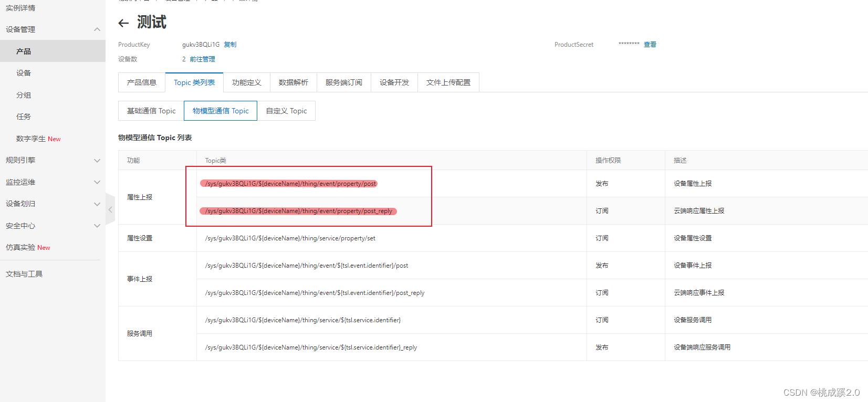This screenshot has height=402, width=868.
Task: Switch to the 产品信息 tab
Action: click(142, 82)
